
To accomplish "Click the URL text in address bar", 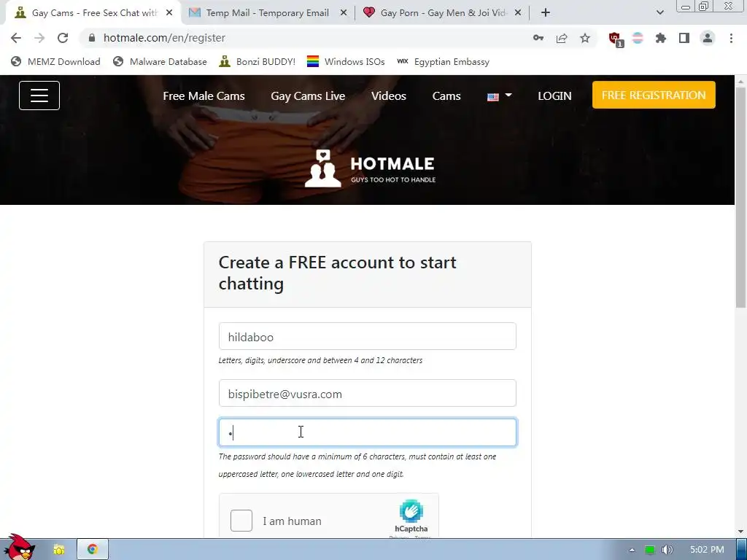I will tap(164, 38).
